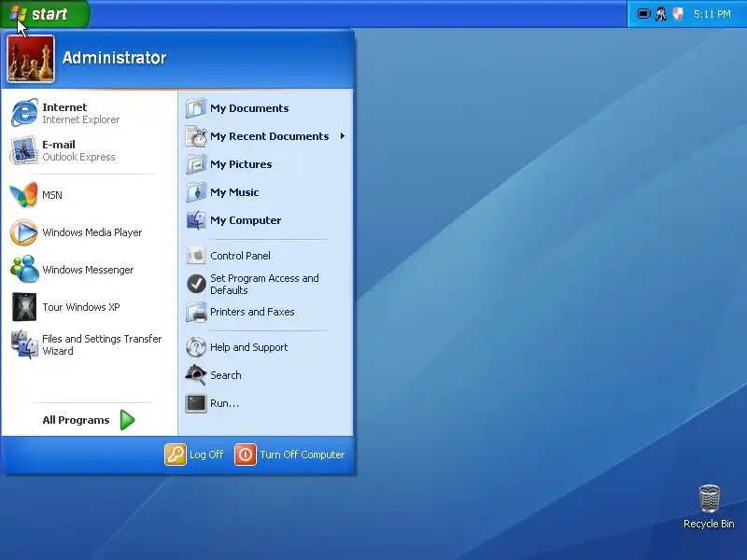Image resolution: width=747 pixels, height=560 pixels.
Task: Click the Administrator chess user picture
Action: (31, 59)
